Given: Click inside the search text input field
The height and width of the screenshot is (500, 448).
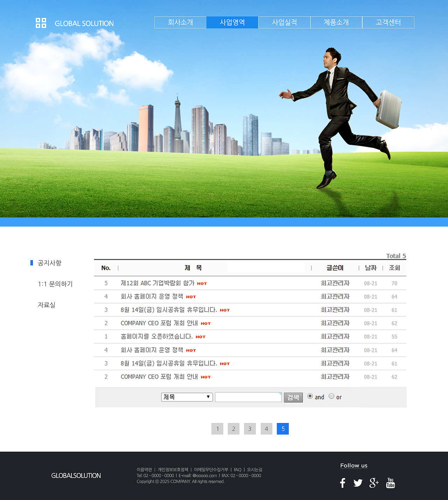Looking at the screenshot, I should [248, 397].
